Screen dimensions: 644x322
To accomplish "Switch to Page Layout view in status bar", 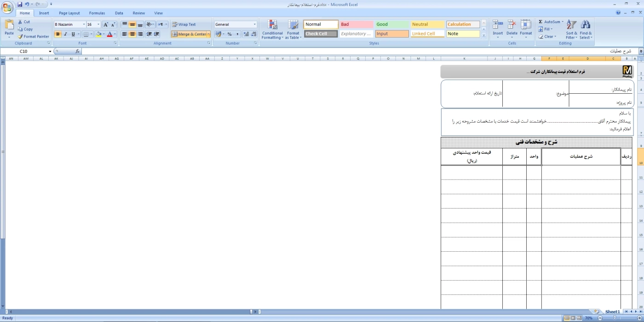I will 573,318.
